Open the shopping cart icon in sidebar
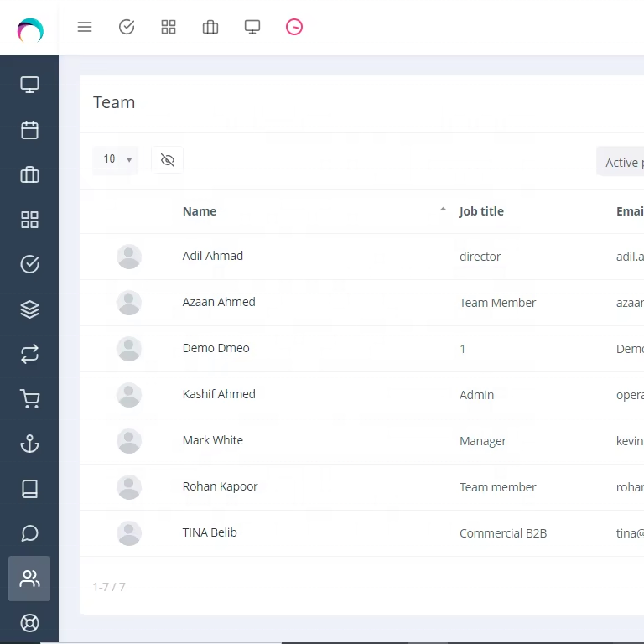Viewport: 644px width, 644px height. 29,399
